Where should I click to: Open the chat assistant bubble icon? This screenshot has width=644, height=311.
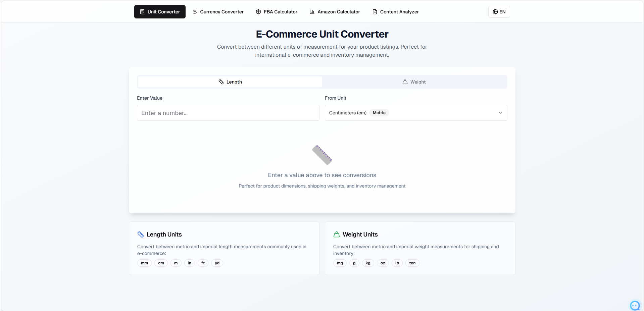click(635, 305)
